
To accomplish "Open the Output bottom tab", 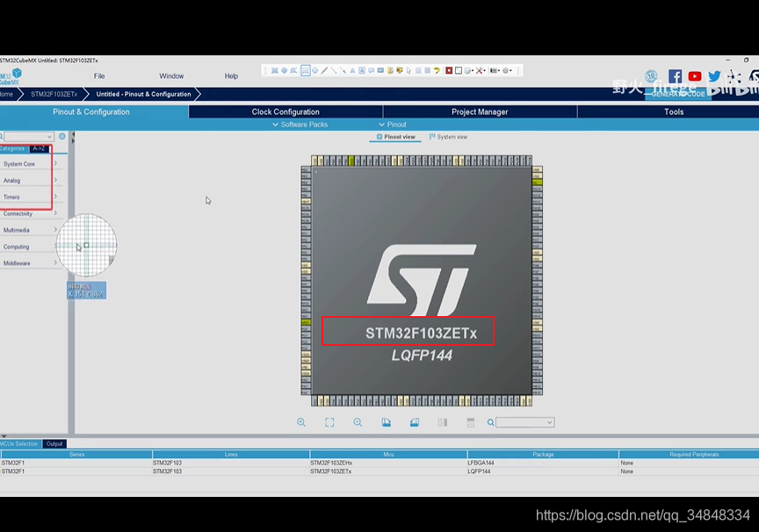I will click(54, 443).
